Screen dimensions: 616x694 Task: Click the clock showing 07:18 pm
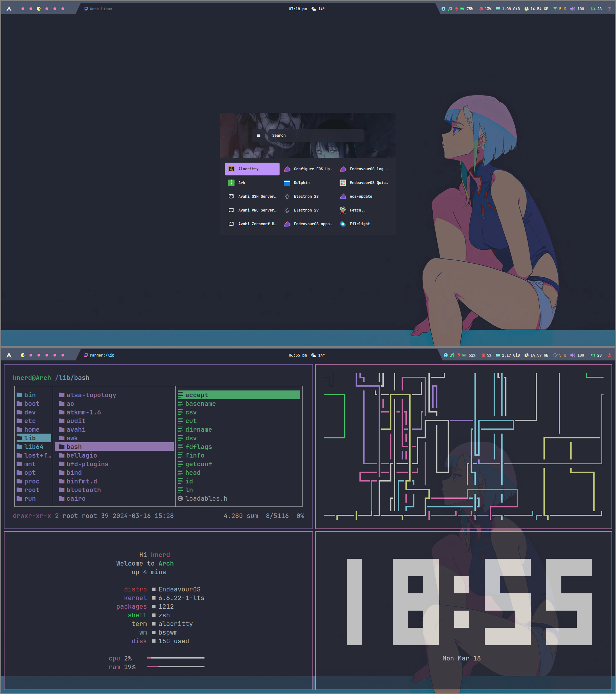(297, 9)
